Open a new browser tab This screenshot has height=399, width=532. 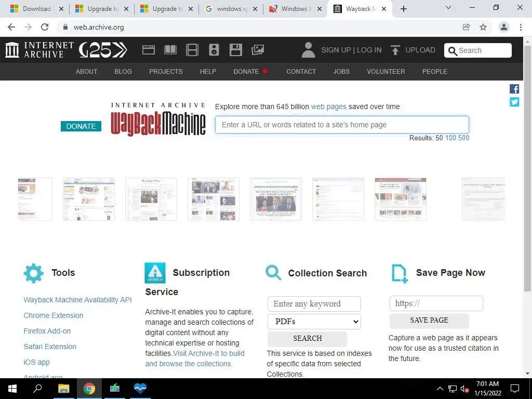coord(403,9)
